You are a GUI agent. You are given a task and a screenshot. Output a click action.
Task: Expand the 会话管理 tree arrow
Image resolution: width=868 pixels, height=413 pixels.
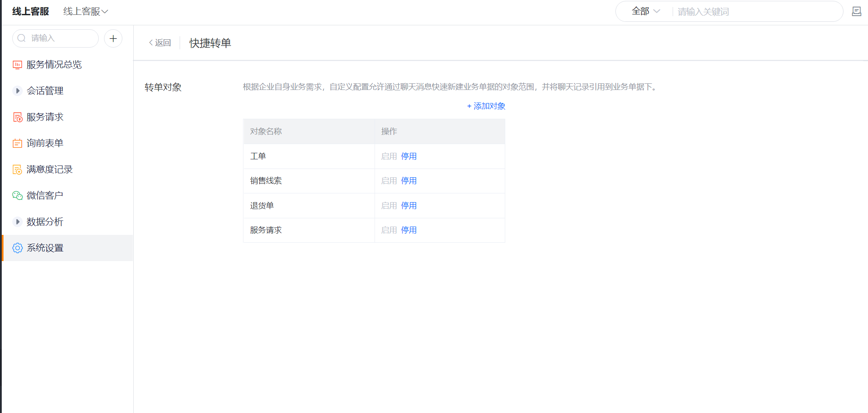tap(17, 91)
